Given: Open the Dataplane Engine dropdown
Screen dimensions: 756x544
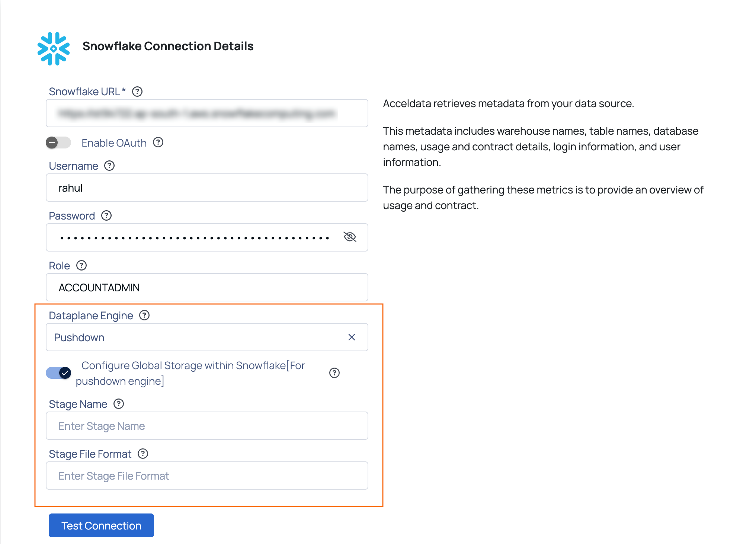Looking at the screenshot, I should [x=207, y=337].
